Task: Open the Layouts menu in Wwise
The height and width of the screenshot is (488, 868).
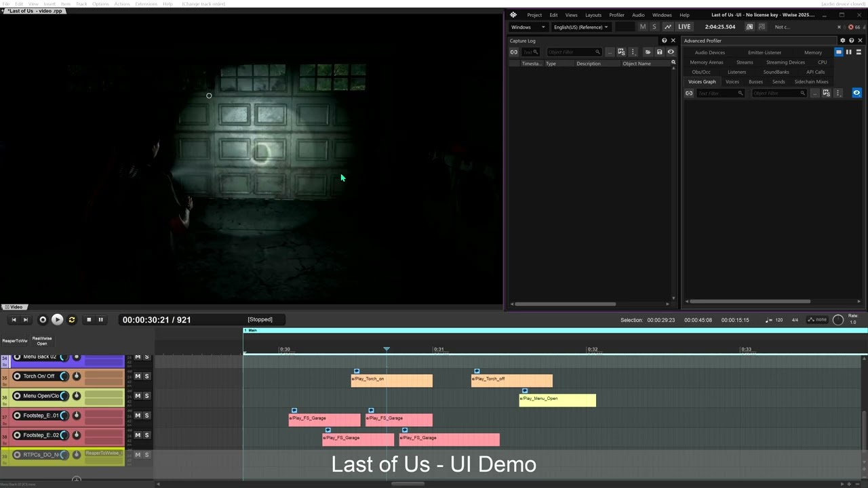Action: coord(593,15)
